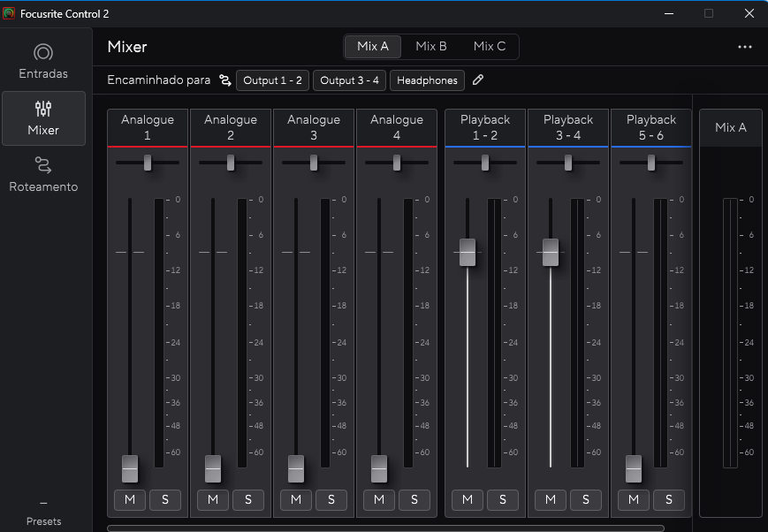This screenshot has width=768, height=532.
Task: Solo the Analogue 4 channel
Action: pyautogui.click(x=414, y=499)
